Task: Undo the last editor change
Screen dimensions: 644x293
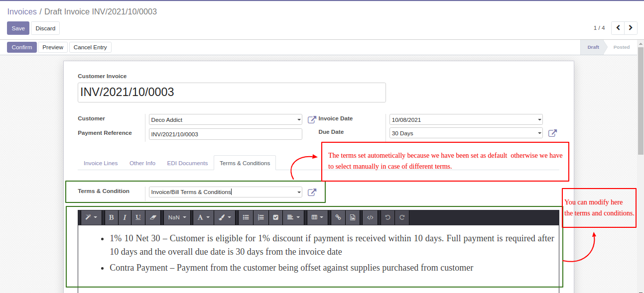Action: [x=387, y=217]
